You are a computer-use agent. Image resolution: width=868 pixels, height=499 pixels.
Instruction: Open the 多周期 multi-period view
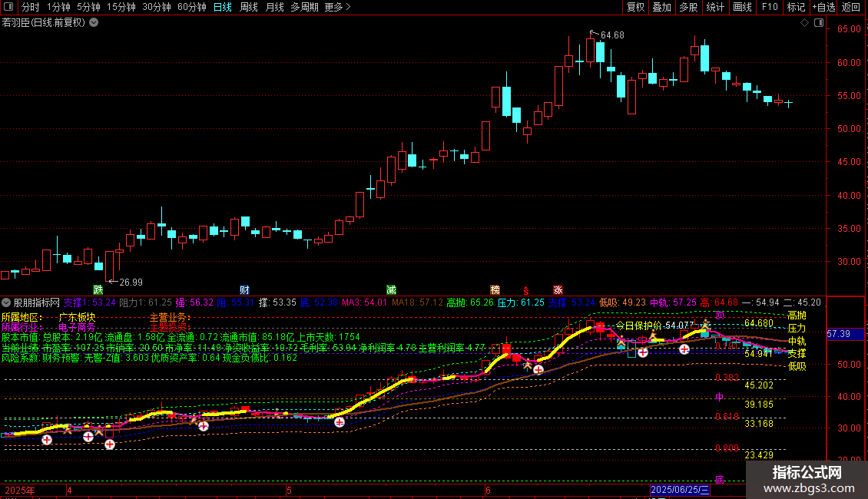304,7
